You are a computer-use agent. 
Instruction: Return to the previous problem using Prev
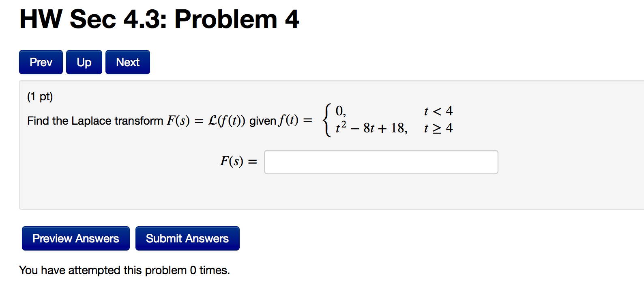click(x=41, y=62)
